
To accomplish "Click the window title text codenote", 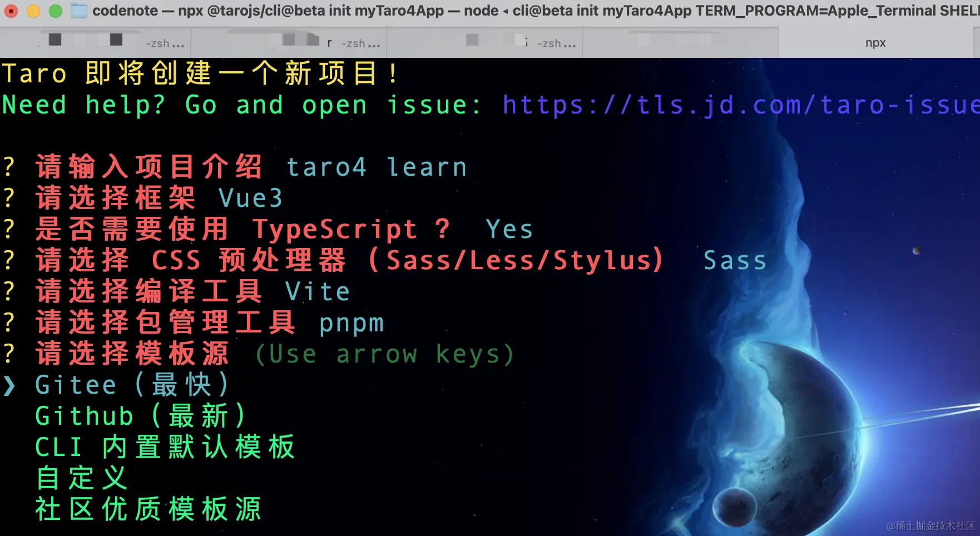I will coord(125,11).
